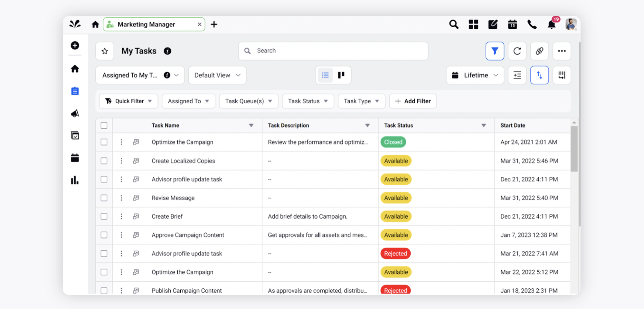Screen dimensions: 644x309
Task: Open Task Status filter dropdown
Action: pos(308,101)
